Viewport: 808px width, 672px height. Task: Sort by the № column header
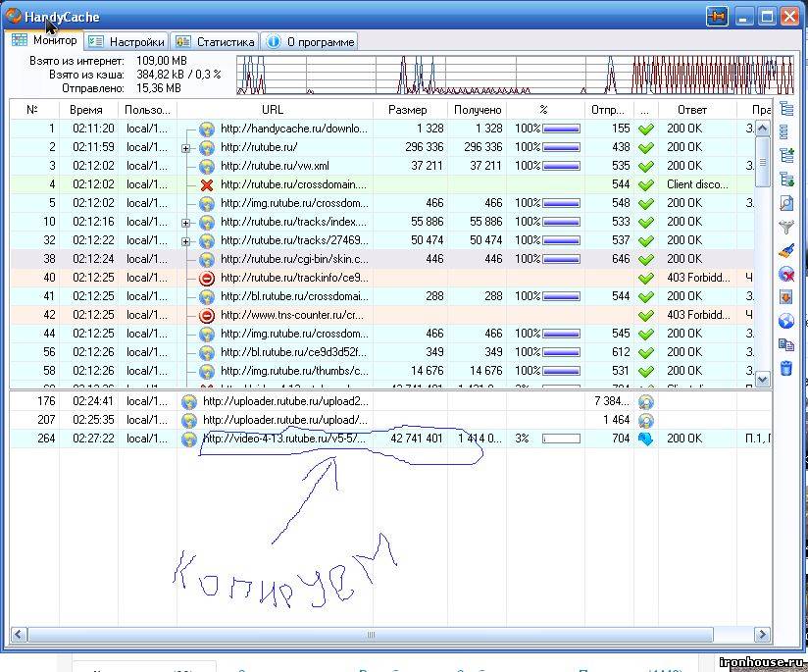tap(34, 109)
